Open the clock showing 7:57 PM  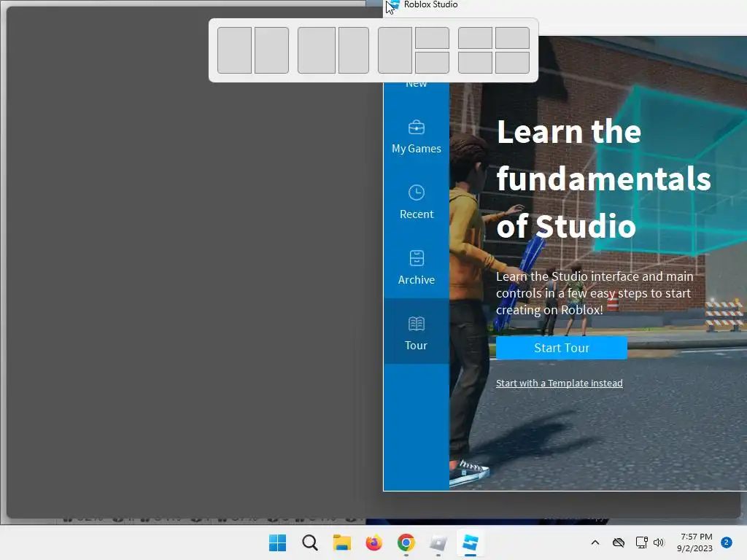[x=695, y=542]
